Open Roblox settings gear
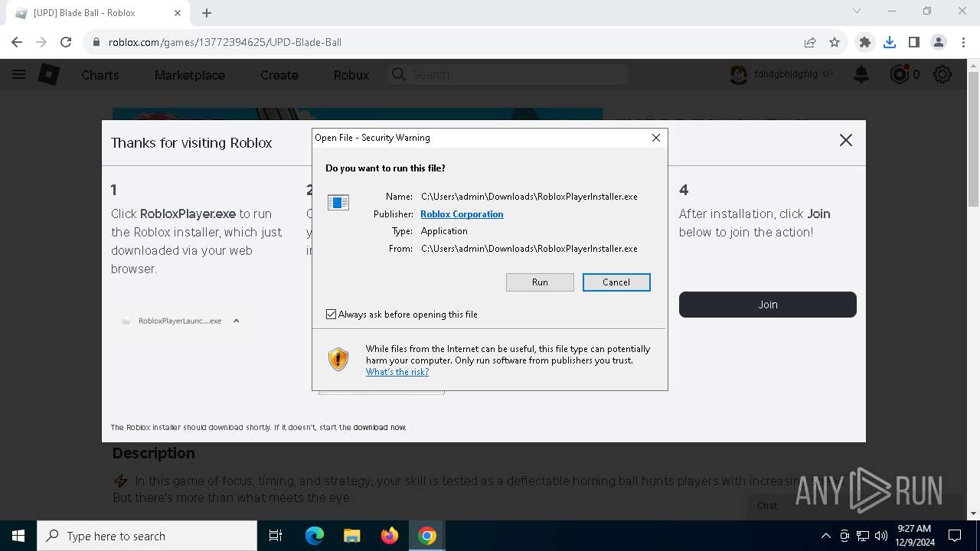 pos(942,74)
